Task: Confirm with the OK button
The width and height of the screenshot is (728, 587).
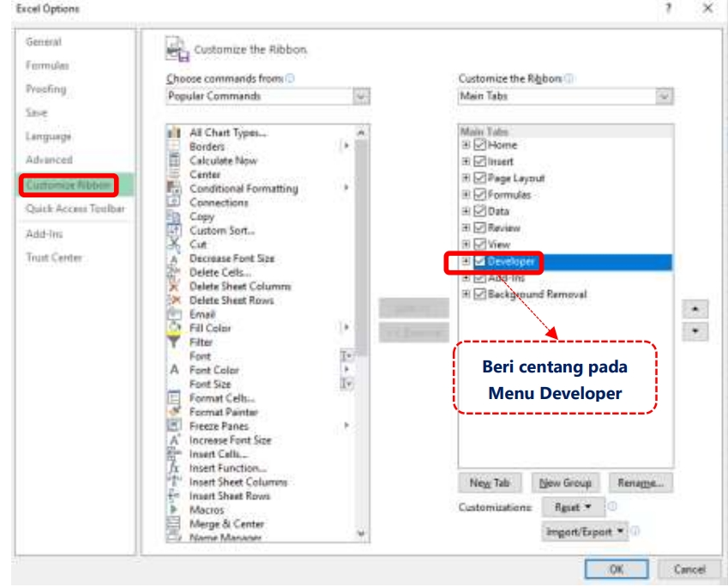Action: 617,569
